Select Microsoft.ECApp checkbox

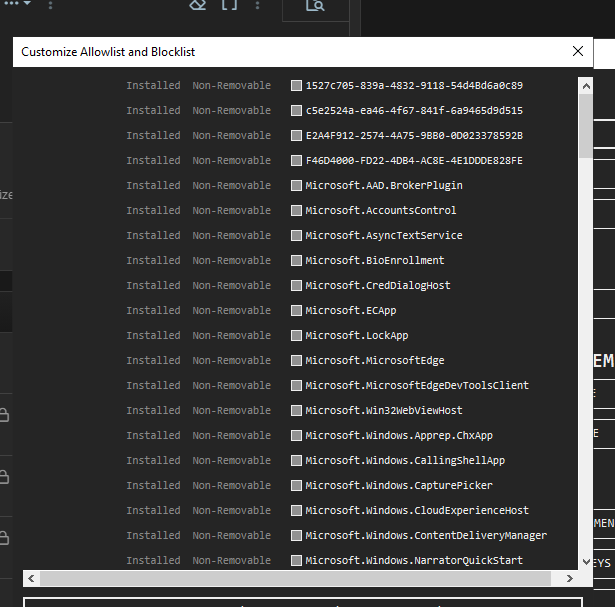[296, 311]
